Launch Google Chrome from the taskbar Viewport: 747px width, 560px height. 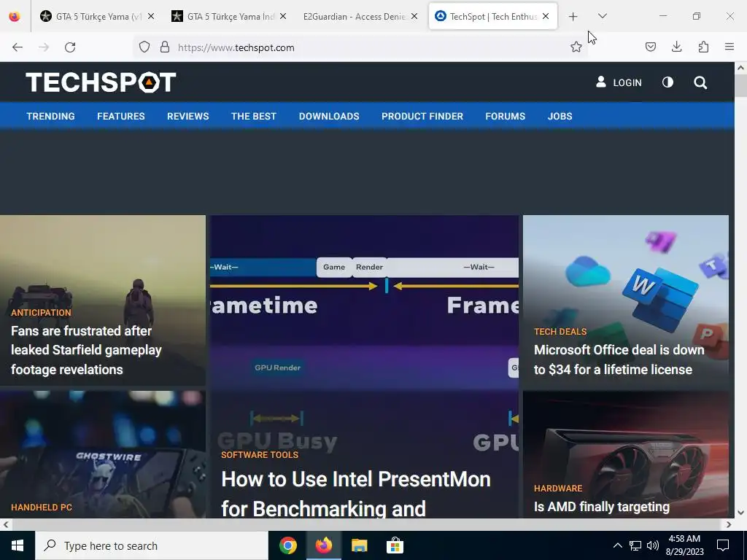(x=287, y=545)
